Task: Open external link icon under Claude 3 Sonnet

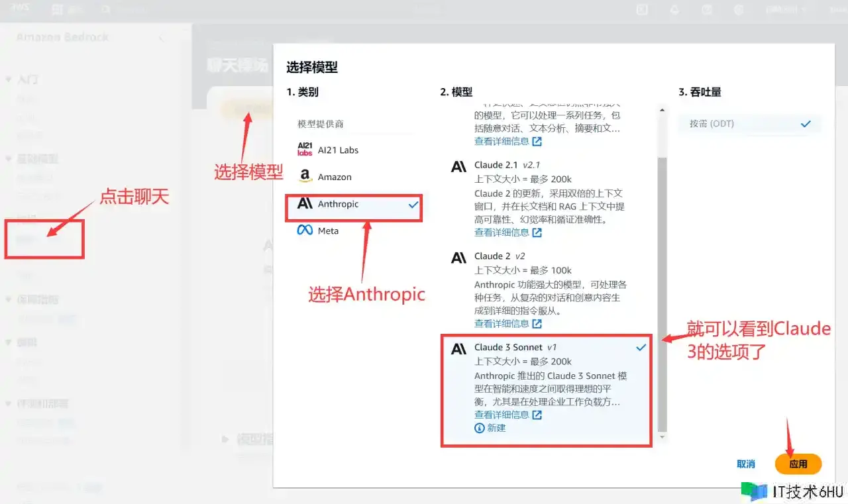Action: (x=537, y=415)
